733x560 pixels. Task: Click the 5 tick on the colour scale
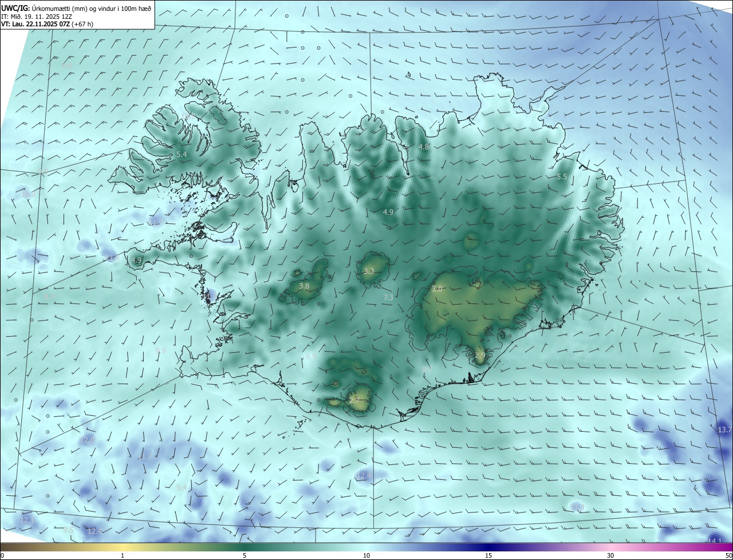(245, 555)
